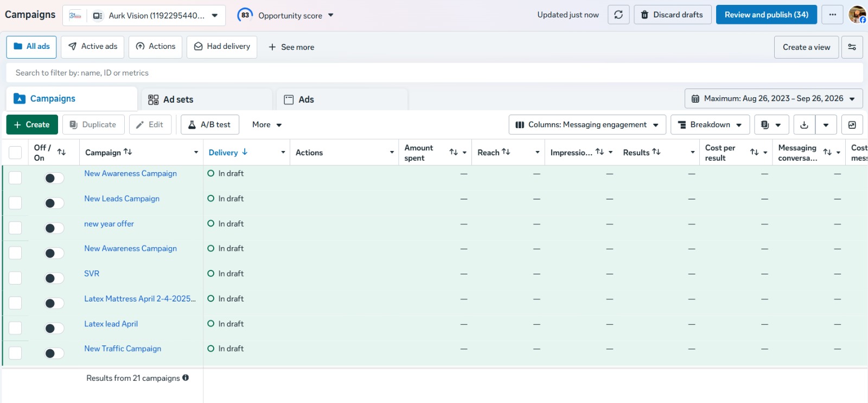Image resolution: width=868 pixels, height=403 pixels.
Task: Click the export download icon
Action: tap(805, 125)
